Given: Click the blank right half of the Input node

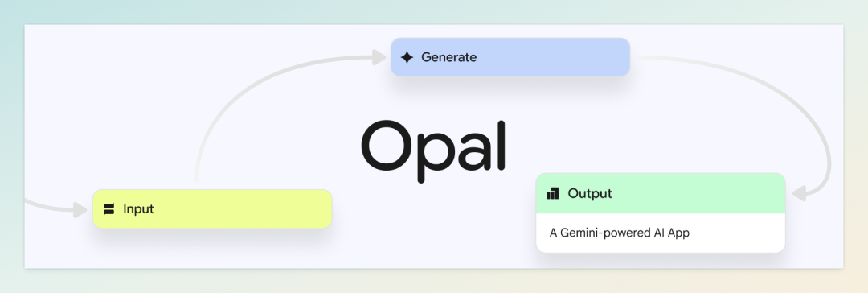Looking at the screenshot, I should click(x=272, y=209).
